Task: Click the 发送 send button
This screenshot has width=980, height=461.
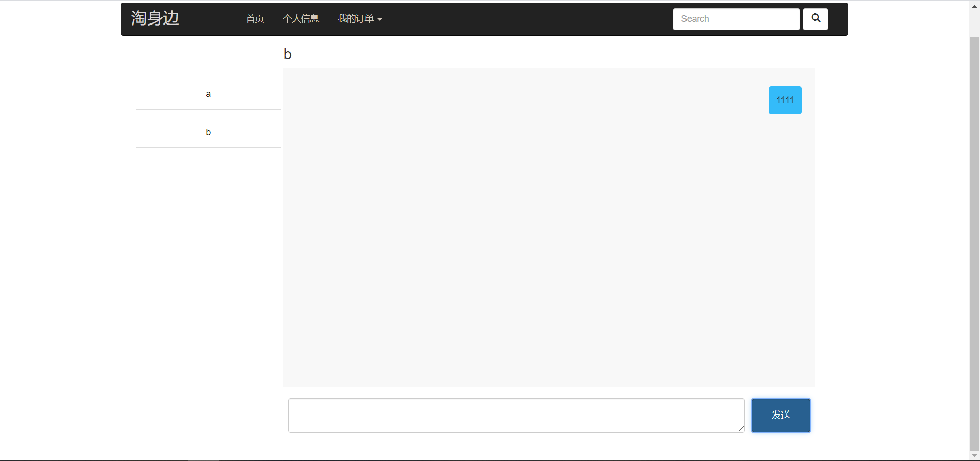Action: (x=780, y=416)
